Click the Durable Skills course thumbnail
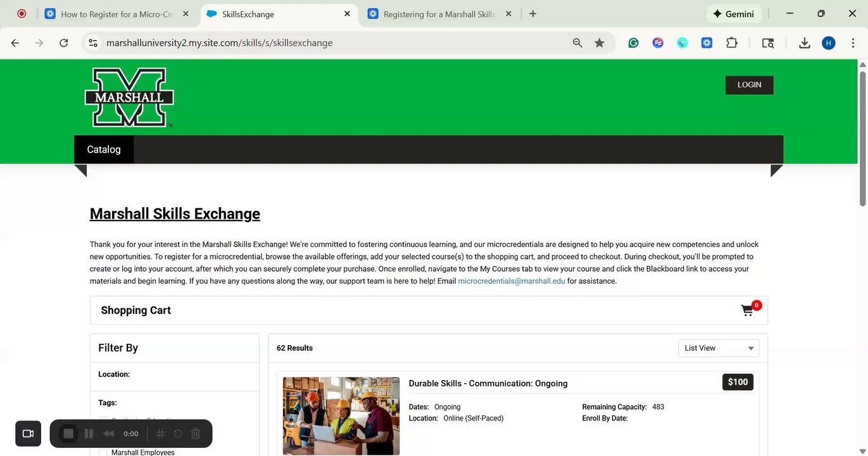Image resolution: width=868 pixels, height=456 pixels. tap(341, 416)
